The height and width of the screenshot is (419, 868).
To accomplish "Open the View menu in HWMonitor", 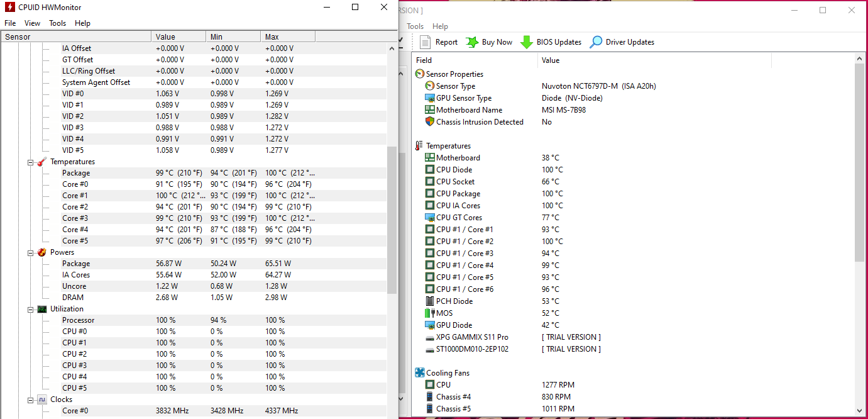I will pyautogui.click(x=32, y=23).
